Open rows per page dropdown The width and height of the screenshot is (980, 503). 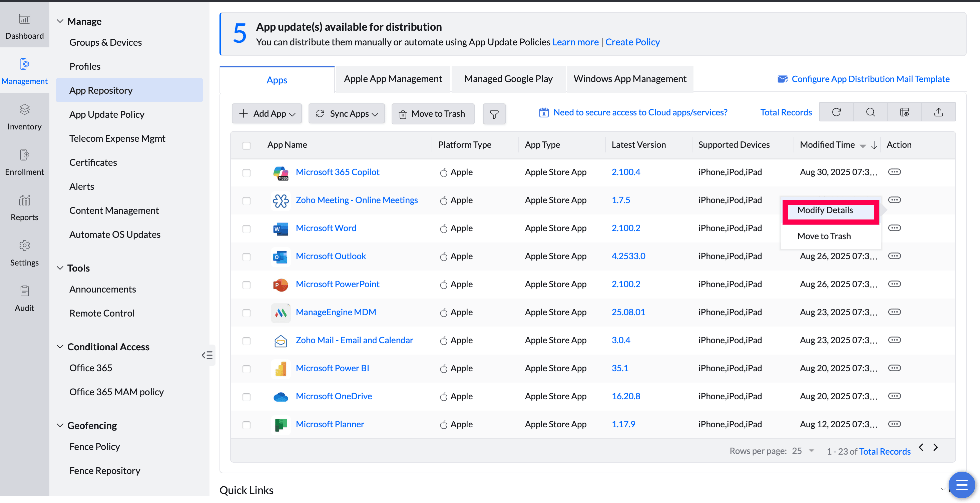pos(803,451)
